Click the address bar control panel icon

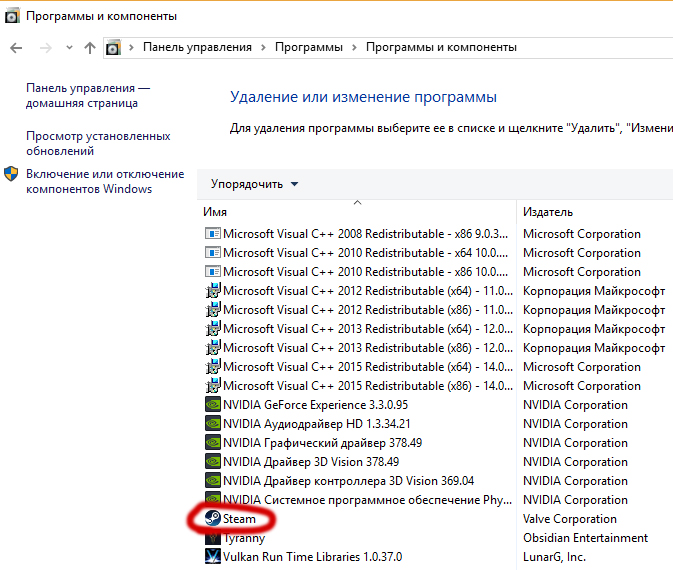click(x=113, y=48)
